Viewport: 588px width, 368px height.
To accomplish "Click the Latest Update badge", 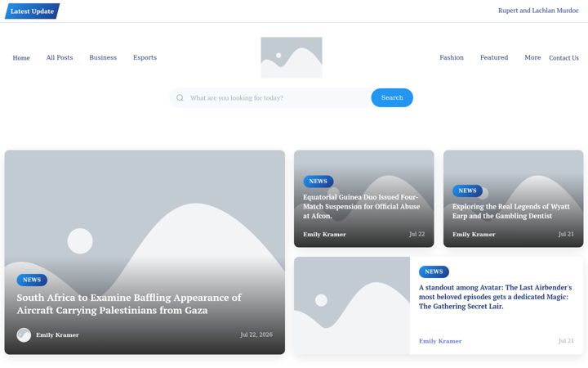I will 32,11.
